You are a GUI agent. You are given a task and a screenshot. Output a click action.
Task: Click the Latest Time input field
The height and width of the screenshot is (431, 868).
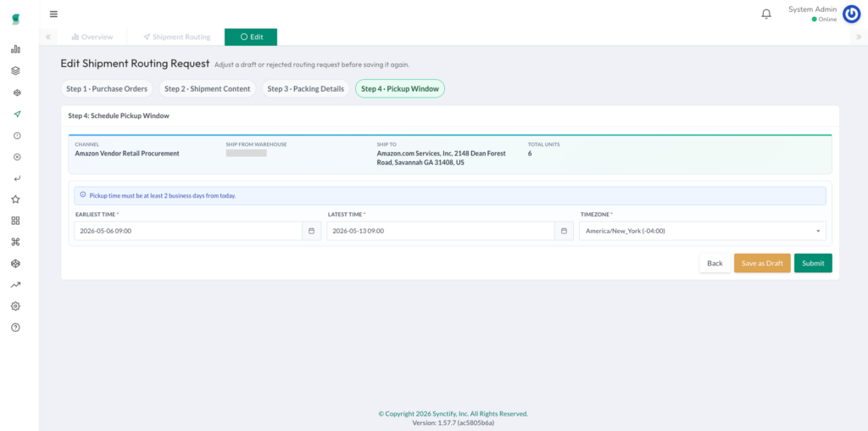(x=441, y=231)
